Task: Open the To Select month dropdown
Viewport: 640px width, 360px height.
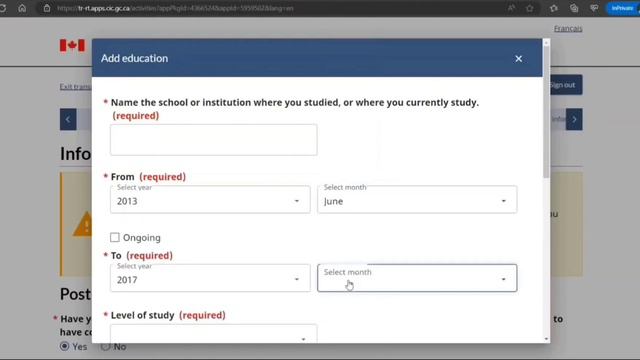Action: 417,278
